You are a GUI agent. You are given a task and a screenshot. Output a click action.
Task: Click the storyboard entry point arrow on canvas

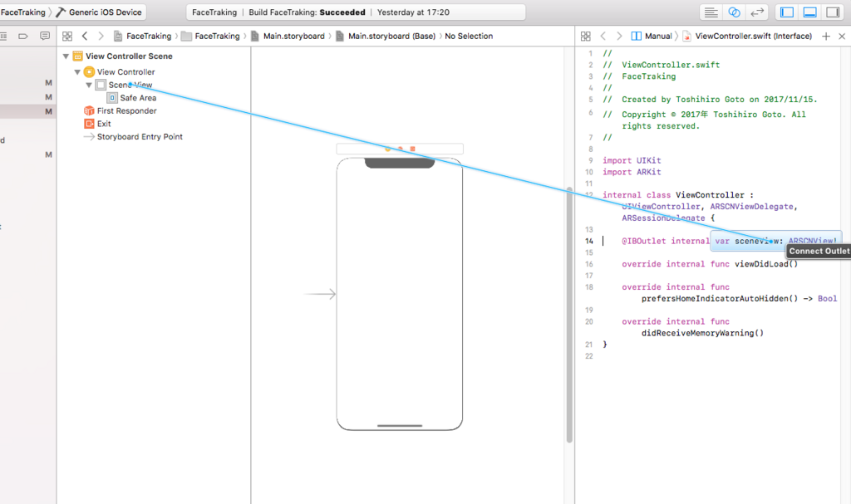point(320,294)
